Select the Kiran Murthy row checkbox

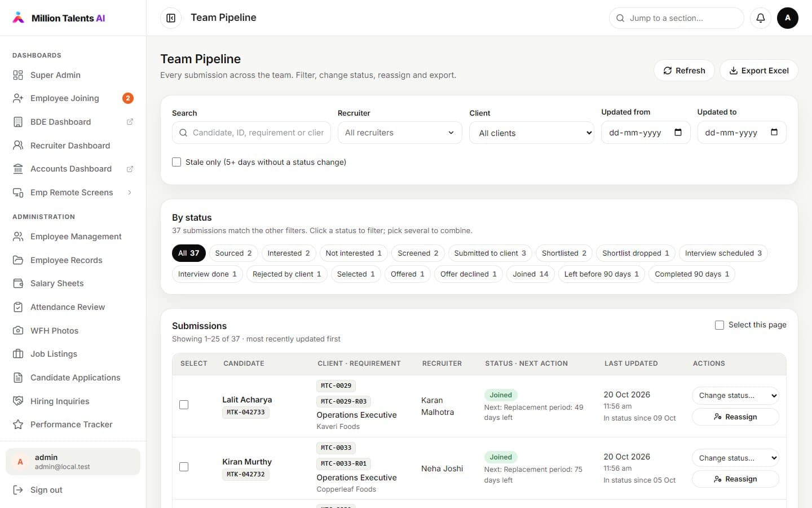coord(184,467)
